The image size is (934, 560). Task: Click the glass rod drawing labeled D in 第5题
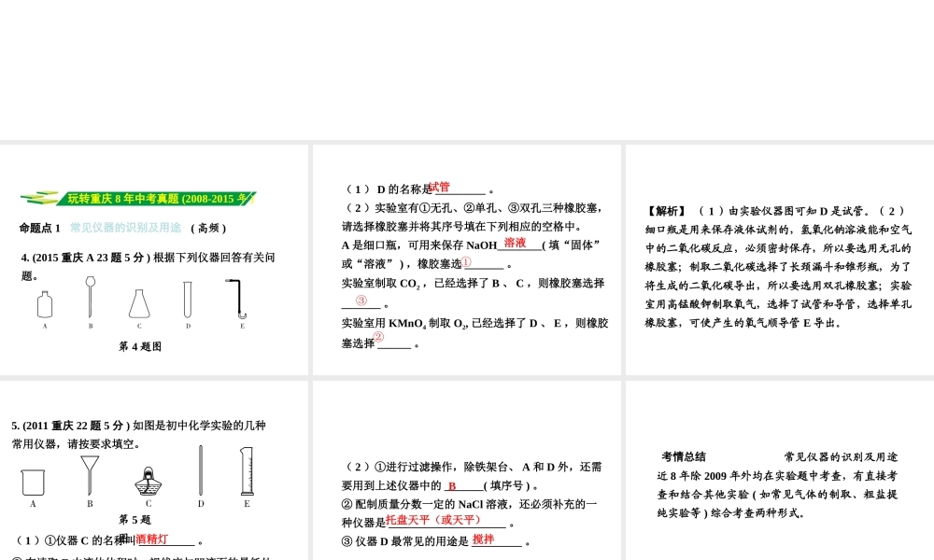pos(201,470)
